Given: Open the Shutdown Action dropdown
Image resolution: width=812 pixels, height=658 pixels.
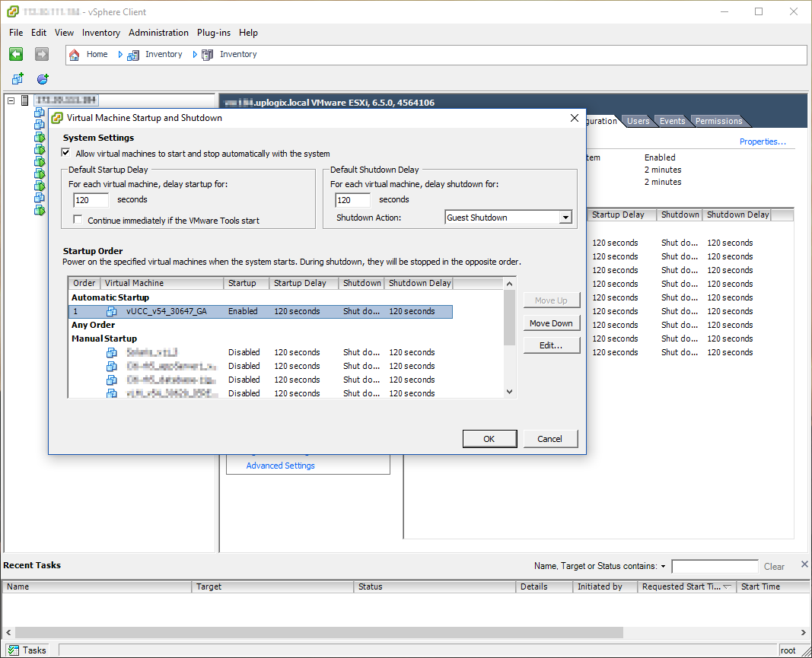Looking at the screenshot, I should (565, 218).
